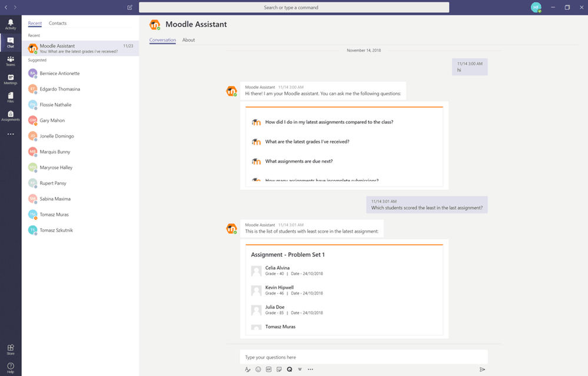Open chat with Gary Mahon
Screen dimensions: 588x376
click(x=52, y=121)
